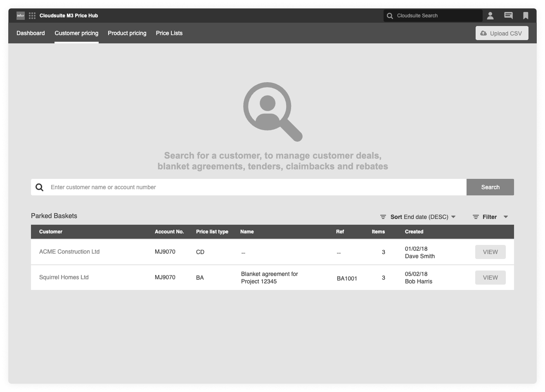Screen dimensions: 545x392
Task: Click the BA price list type cell
Action: 200,278
